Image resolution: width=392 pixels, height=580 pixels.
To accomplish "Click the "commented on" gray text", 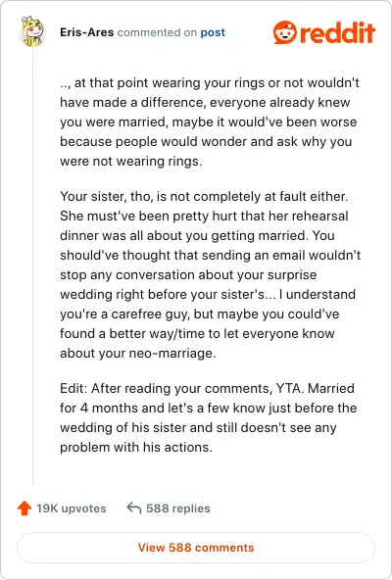I will point(157,32).
